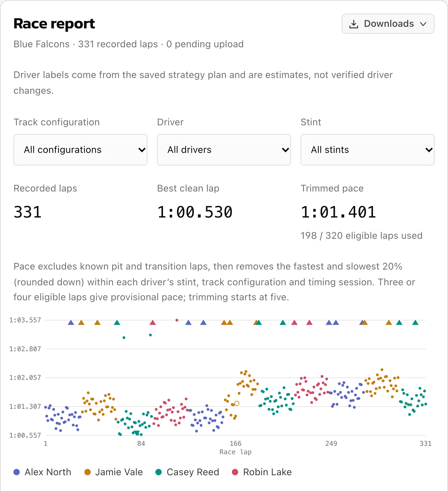Click the '198 / 320 eligible laps used' text
448x491 pixels.
coord(362,236)
